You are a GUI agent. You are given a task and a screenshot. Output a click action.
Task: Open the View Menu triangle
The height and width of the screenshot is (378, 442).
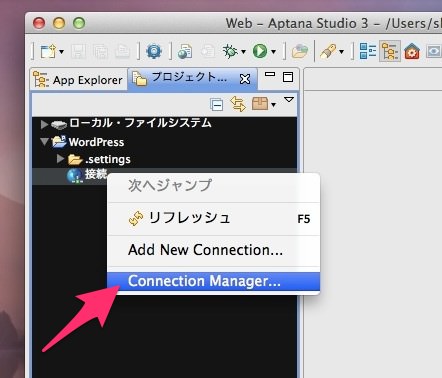pyautogui.click(x=289, y=100)
